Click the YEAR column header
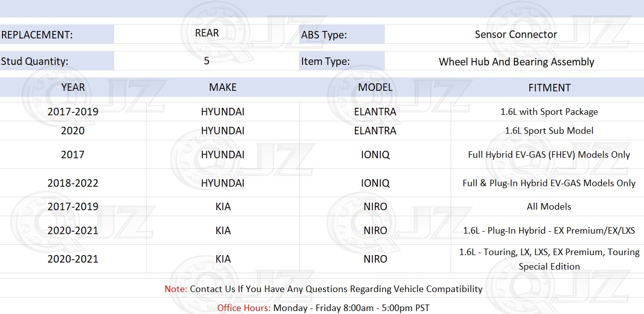 [73, 87]
